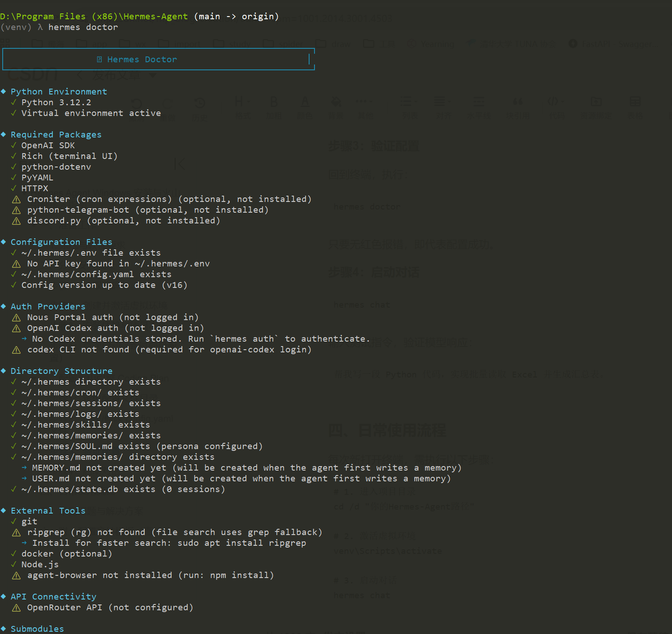Click the 'OpenAI Codex auth (not logged in)' line
This screenshot has width=672, height=634.
click(116, 328)
